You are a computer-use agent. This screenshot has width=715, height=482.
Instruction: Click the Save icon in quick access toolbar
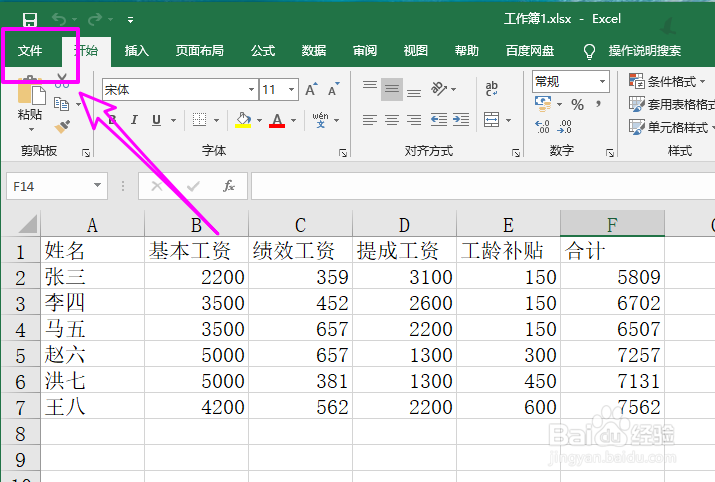[30, 20]
